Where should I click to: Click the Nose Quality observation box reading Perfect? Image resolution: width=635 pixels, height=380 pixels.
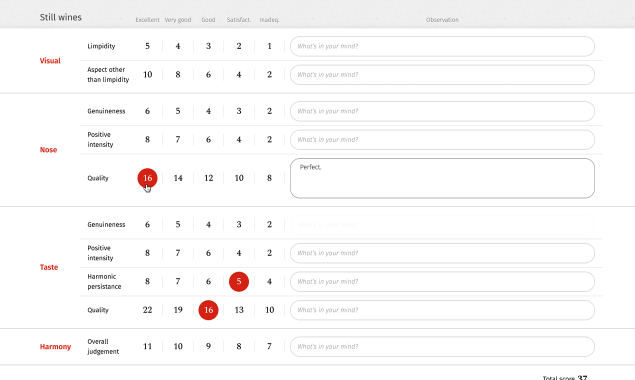click(442, 178)
